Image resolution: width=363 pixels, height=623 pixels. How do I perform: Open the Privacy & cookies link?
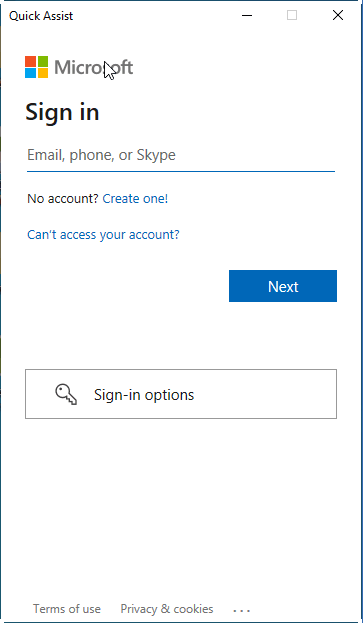[167, 609]
